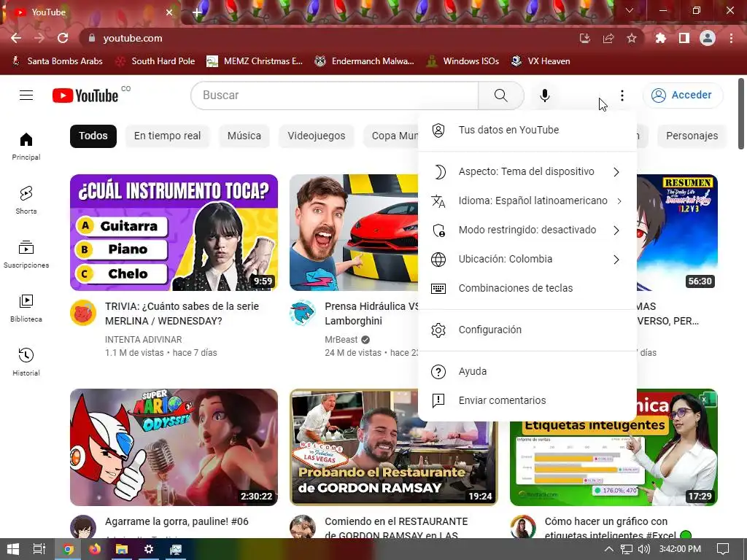Open a new browser tab
Image resolution: width=747 pixels, height=560 pixels.
197,12
